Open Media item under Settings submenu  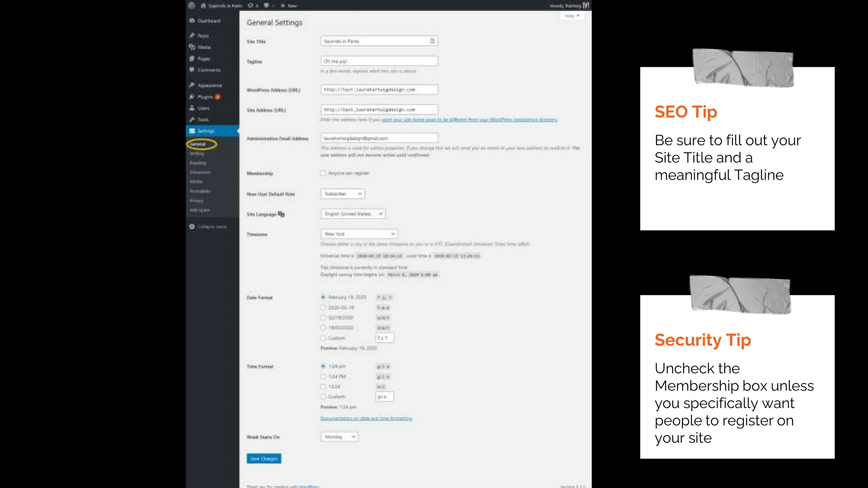(196, 182)
